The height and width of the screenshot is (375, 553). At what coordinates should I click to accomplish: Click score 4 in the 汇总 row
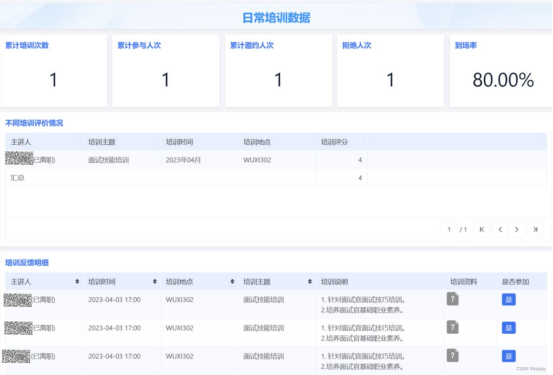(360, 178)
